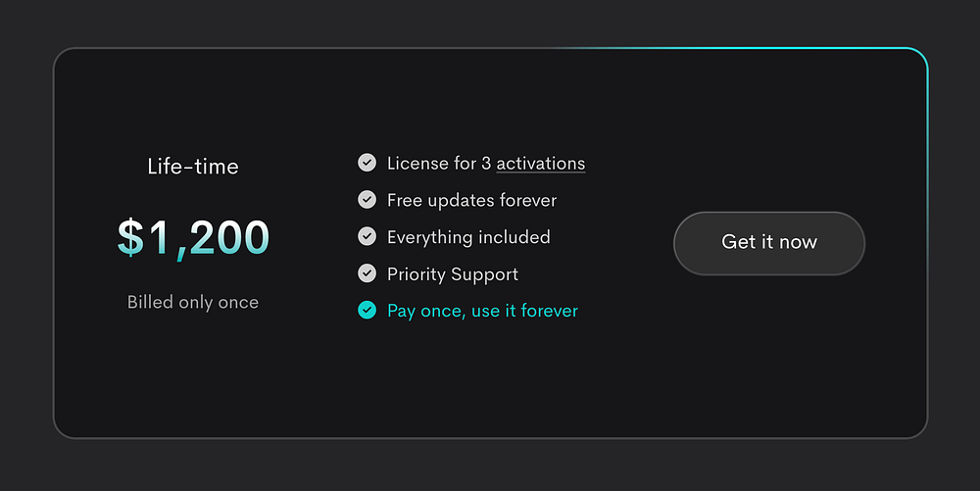The width and height of the screenshot is (980, 491).
Task: Click the word License in the first feature
Action: (x=417, y=164)
